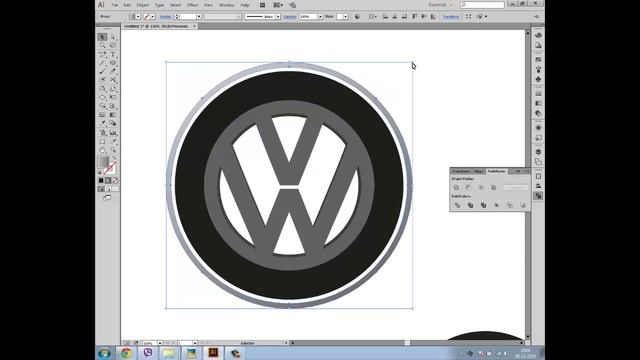Click the Fill color swatch in toolbox
The height and width of the screenshot is (360, 640).
(102, 162)
